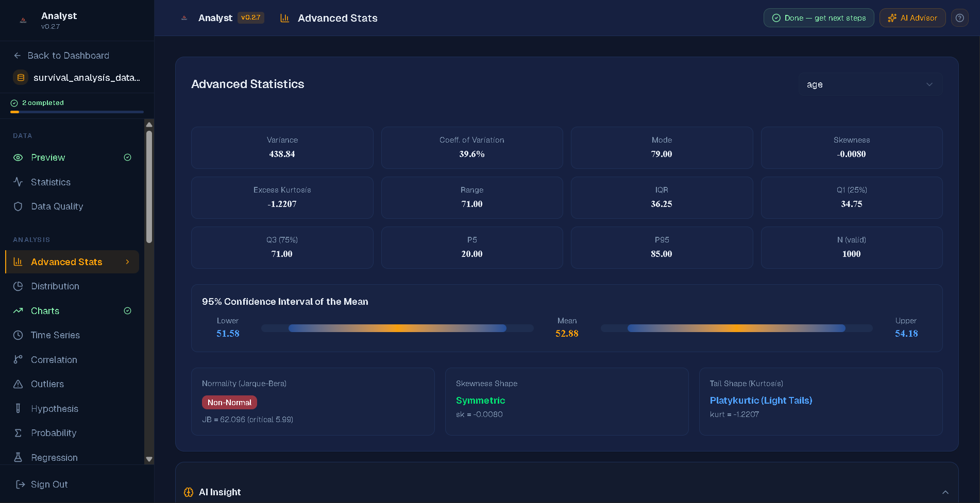The height and width of the screenshot is (503, 980).
Task: Click the lower-to-mean confidence interval bar
Action: click(x=397, y=328)
